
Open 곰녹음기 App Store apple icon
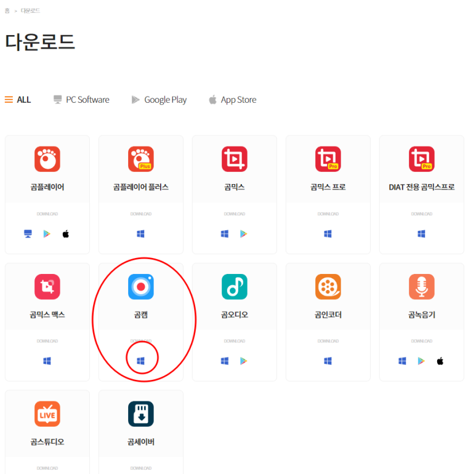[440, 361]
